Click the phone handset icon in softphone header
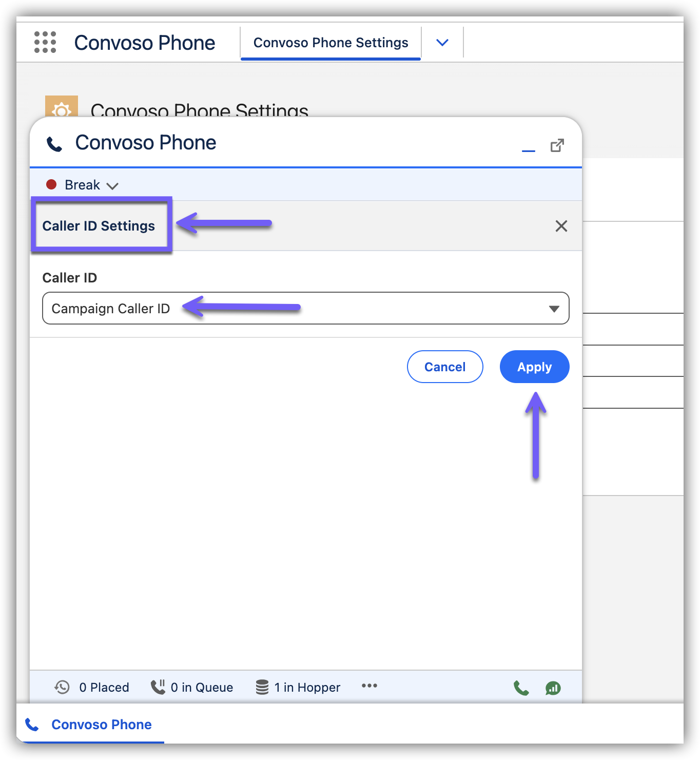This screenshot has width=700, height=760. click(54, 144)
